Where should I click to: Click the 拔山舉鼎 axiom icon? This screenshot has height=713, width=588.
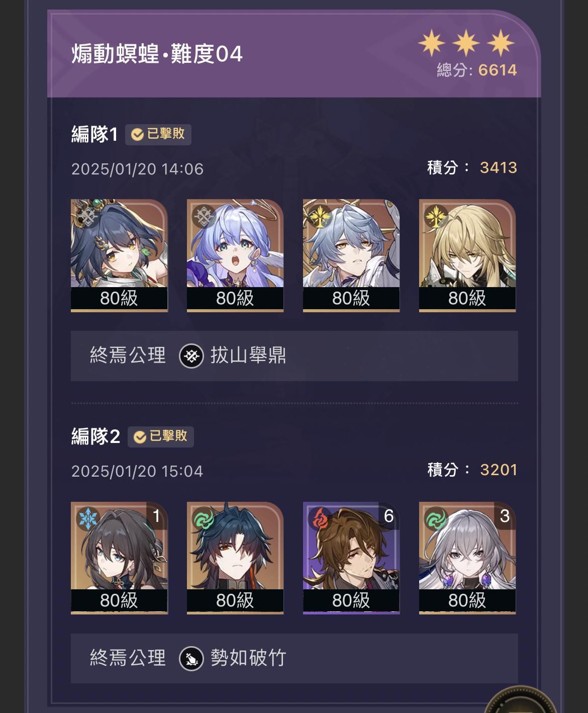click(x=191, y=356)
